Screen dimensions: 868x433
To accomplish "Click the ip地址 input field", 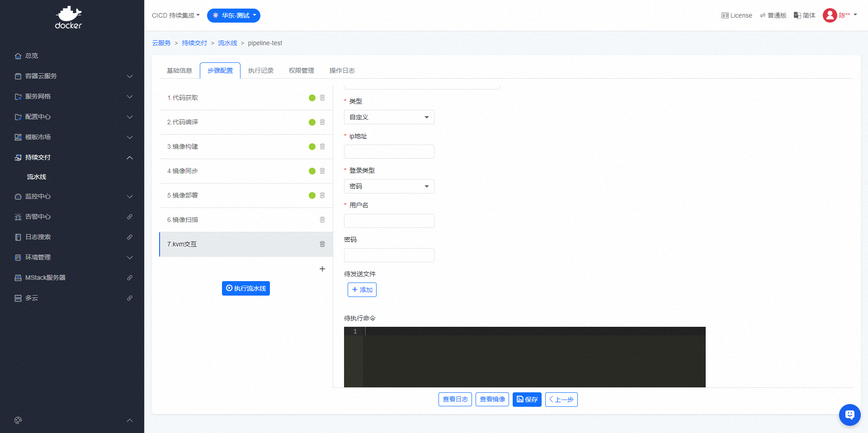I will [x=389, y=152].
